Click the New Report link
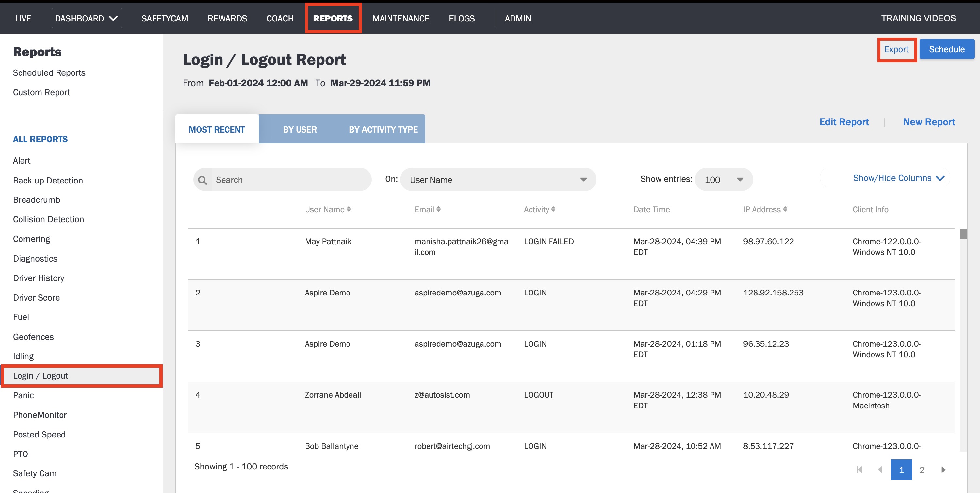The image size is (980, 493). [929, 122]
